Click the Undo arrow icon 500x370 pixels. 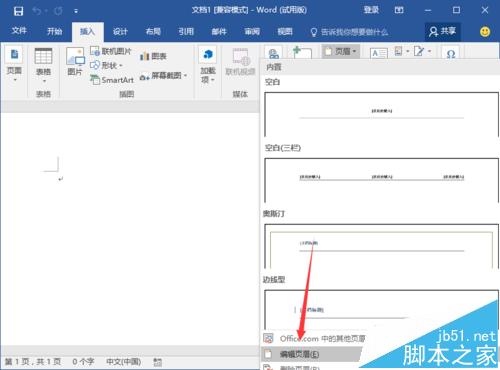pyautogui.click(x=36, y=11)
